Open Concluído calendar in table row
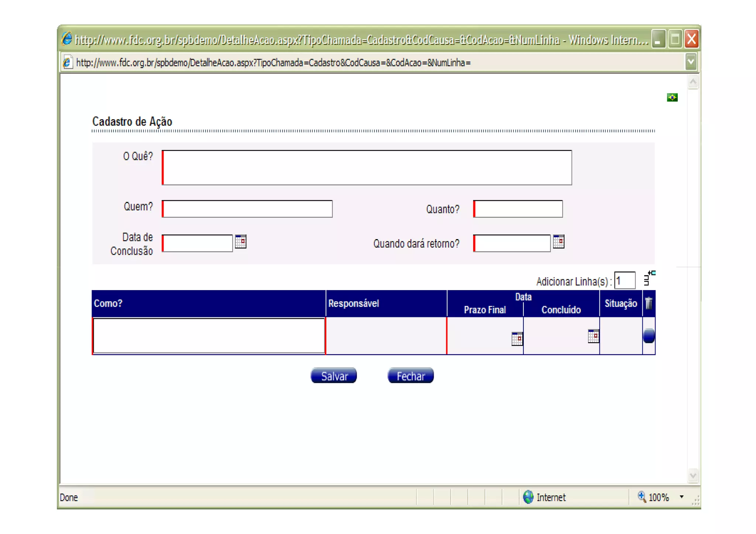This screenshot has width=756, height=534. [593, 336]
